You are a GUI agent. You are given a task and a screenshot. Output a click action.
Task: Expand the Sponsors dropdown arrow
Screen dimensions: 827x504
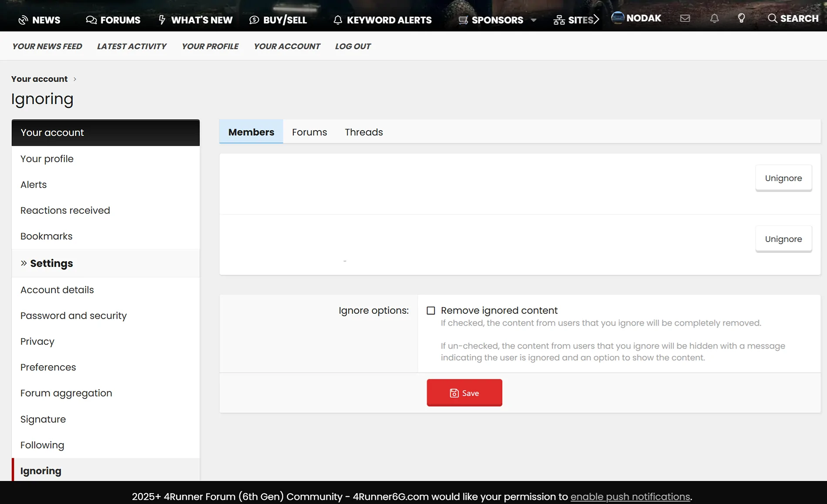(534, 20)
